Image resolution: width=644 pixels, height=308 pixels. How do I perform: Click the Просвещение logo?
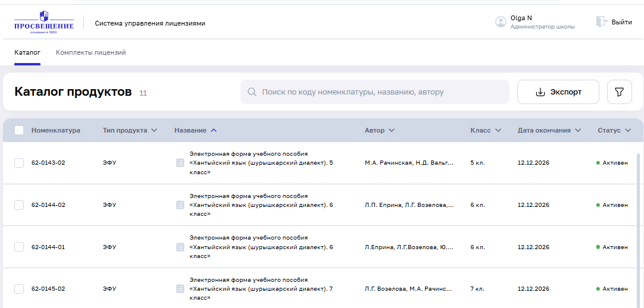[44, 23]
